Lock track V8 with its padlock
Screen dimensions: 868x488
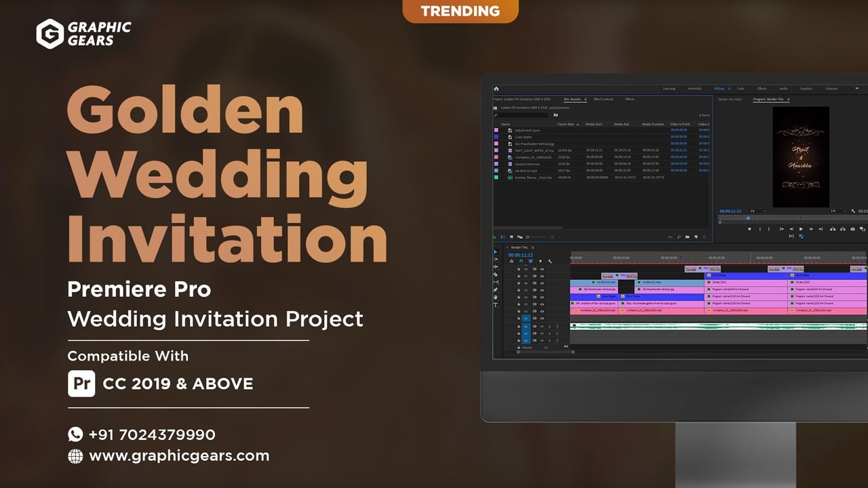(x=519, y=269)
